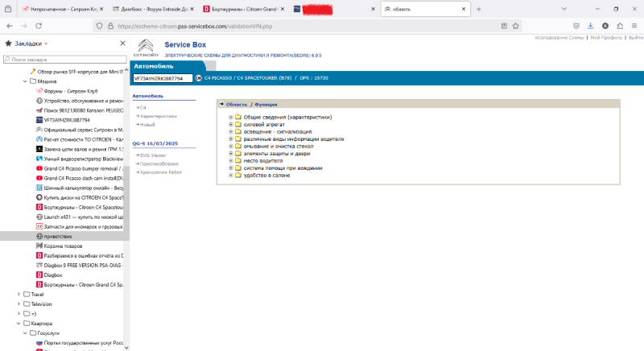Click the folder icon for силовой агрегат
This screenshot has width=644, height=351.
[237, 124]
